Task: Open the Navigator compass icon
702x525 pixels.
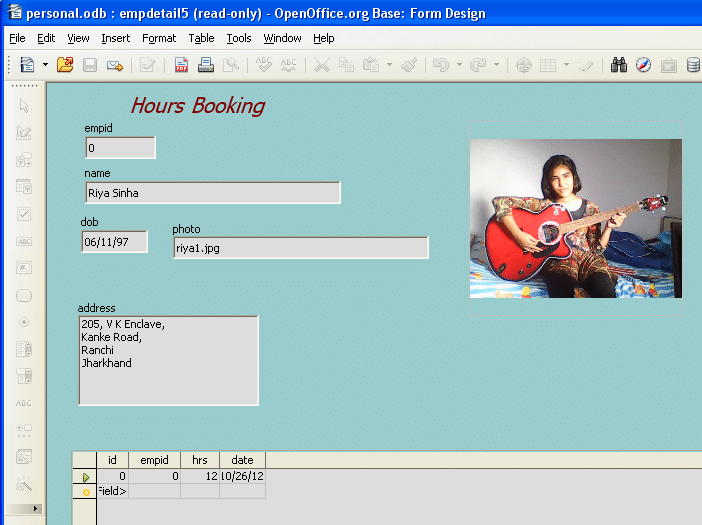Action: (x=643, y=65)
